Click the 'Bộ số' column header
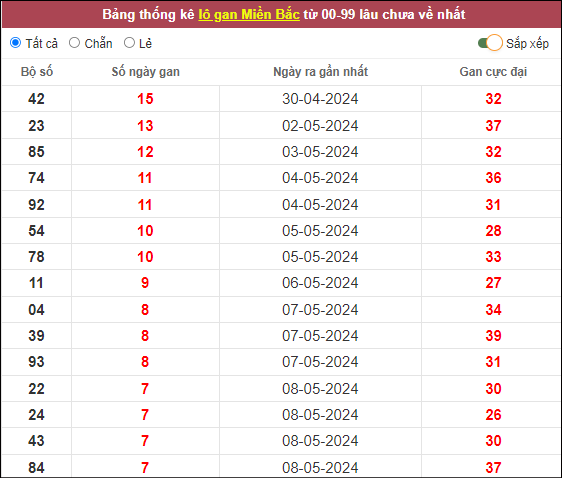The image size is (562, 478). (x=37, y=72)
